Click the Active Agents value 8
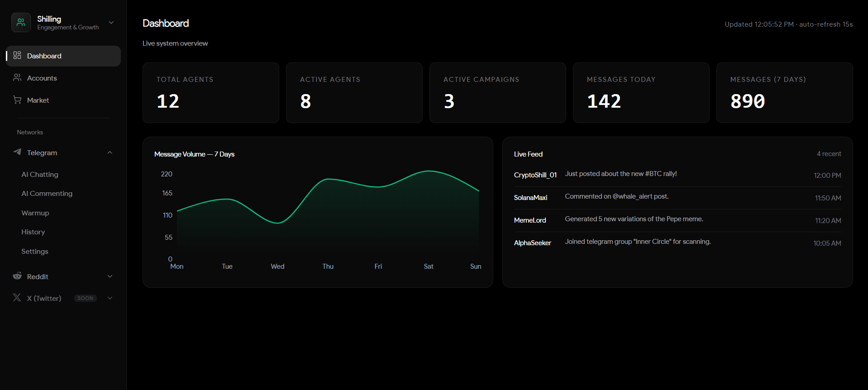The width and height of the screenshot is (868, 390). 305,101
